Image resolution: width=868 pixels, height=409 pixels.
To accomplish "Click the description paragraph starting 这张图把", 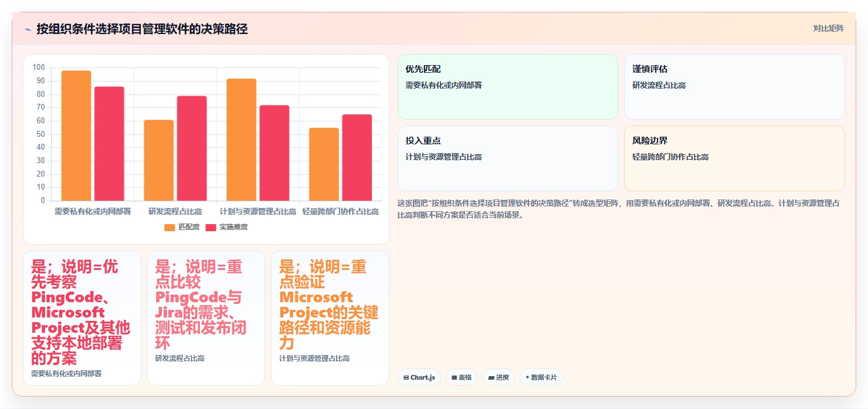I will [x=619, y=209].
